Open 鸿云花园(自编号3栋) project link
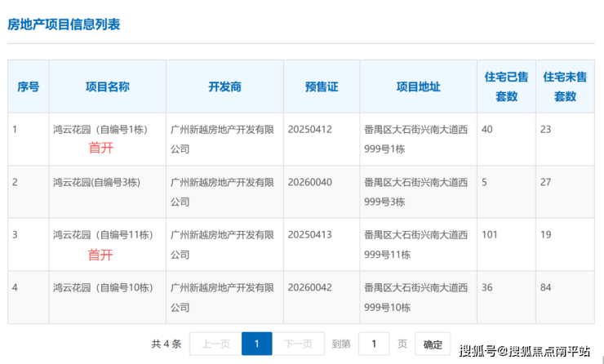Screen dimensions: 604x364 (96, 182)
